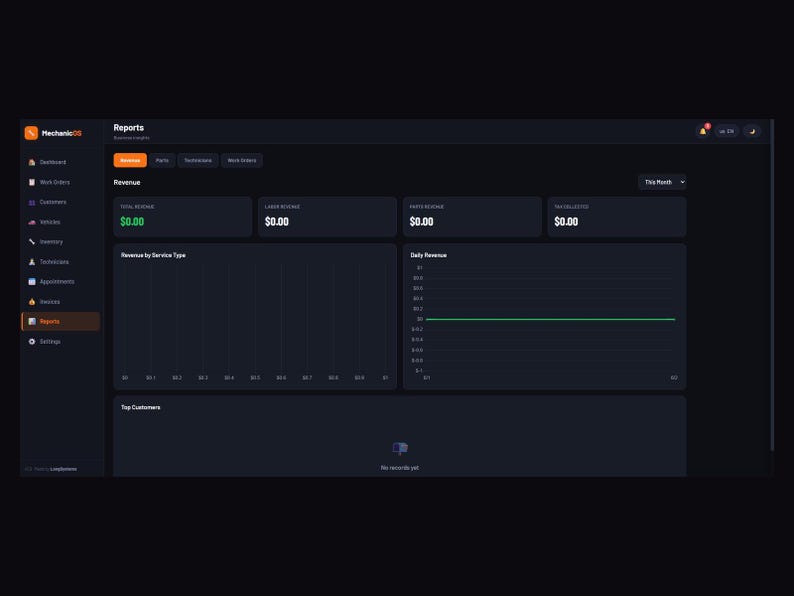The height and width of the screenshot is (596, 794).
Task: Click the page vertical scrollbar
Action: coord(772,285)
